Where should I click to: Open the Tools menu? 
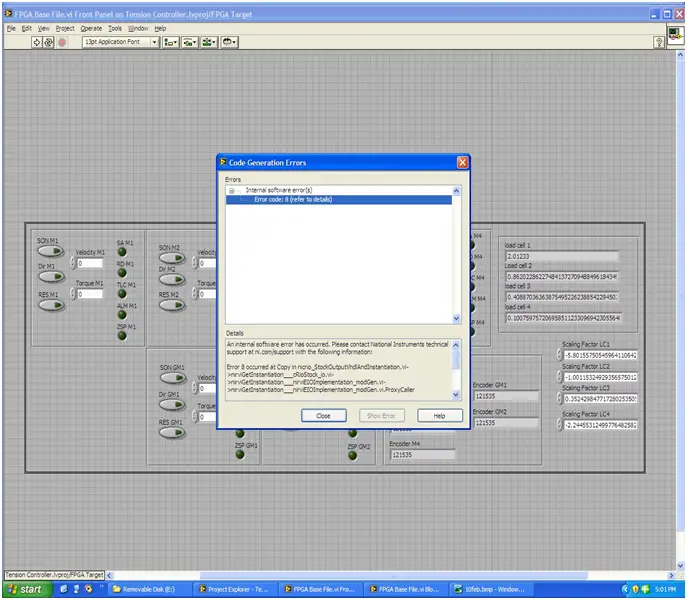(x=115, y=28)
